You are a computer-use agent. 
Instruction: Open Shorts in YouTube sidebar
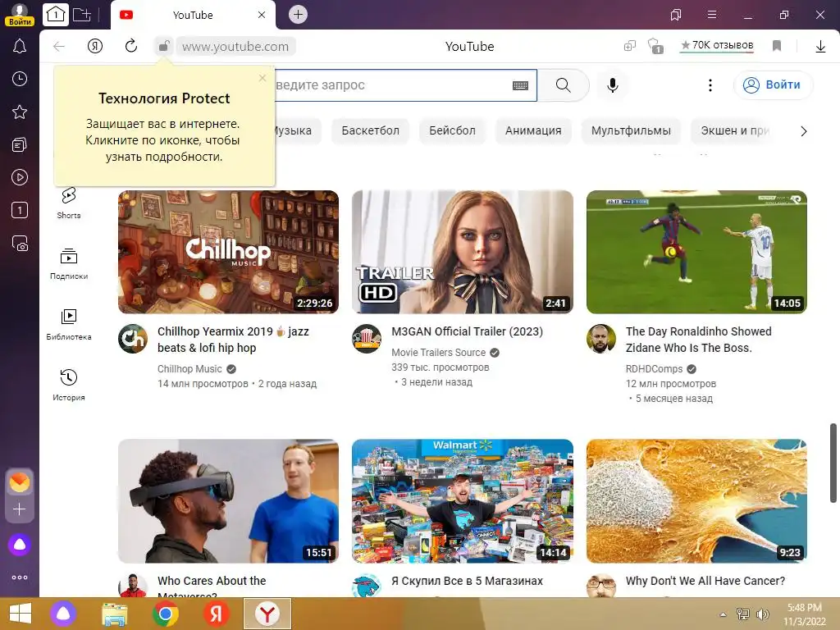69,203
